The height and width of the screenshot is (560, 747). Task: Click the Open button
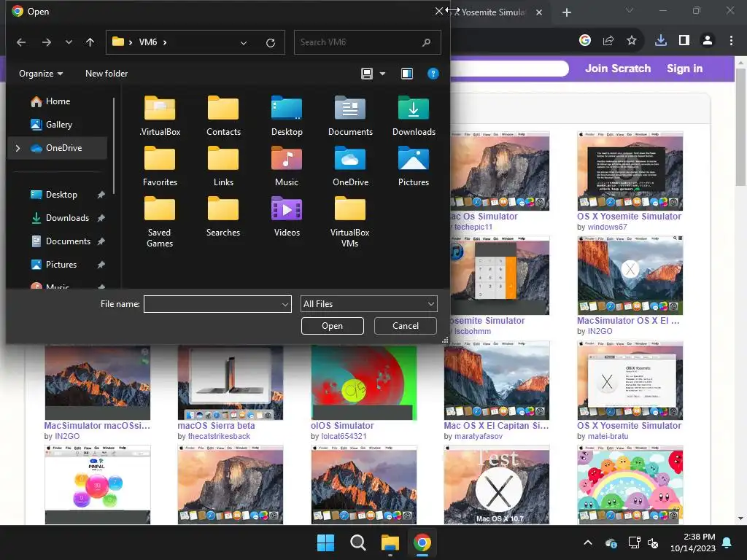point(333,326)
